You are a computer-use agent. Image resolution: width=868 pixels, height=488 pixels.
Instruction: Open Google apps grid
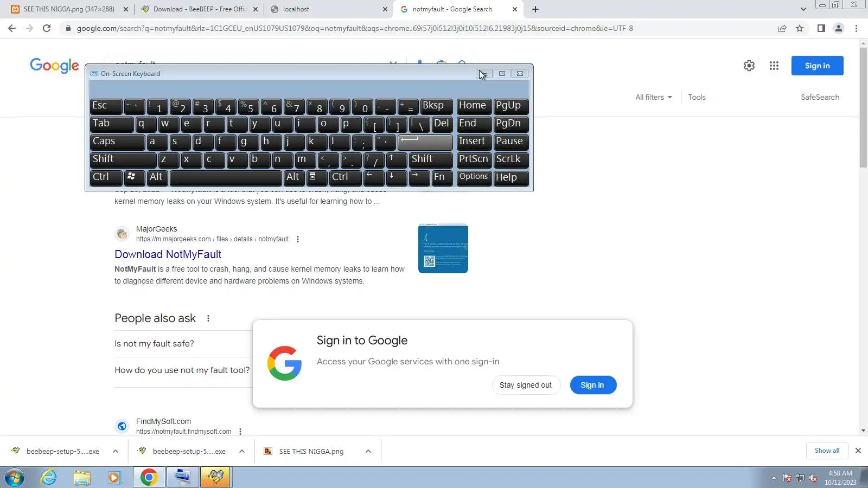[774, 66]
